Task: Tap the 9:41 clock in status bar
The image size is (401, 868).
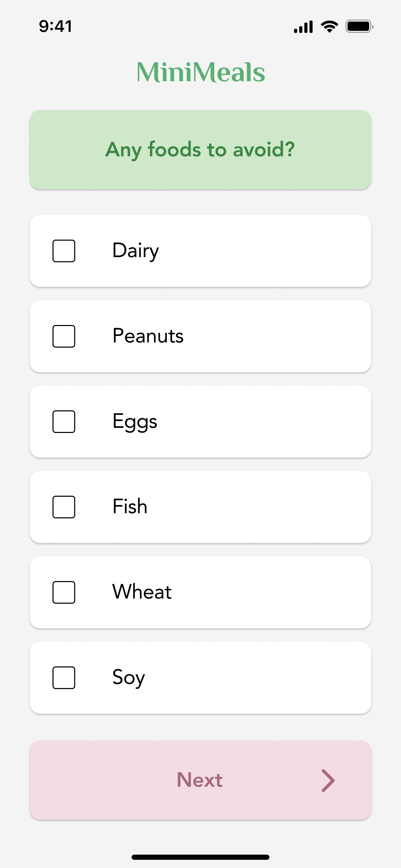Action: click(x=56, y=26)
